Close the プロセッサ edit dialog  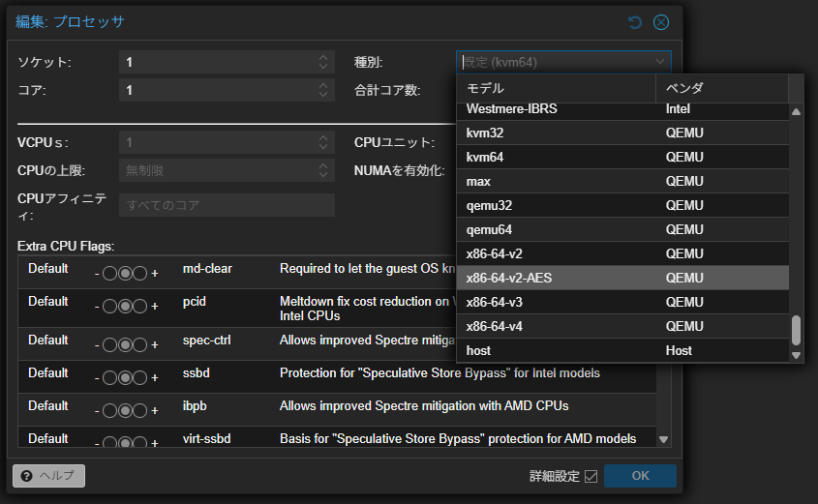click(661, 22)
